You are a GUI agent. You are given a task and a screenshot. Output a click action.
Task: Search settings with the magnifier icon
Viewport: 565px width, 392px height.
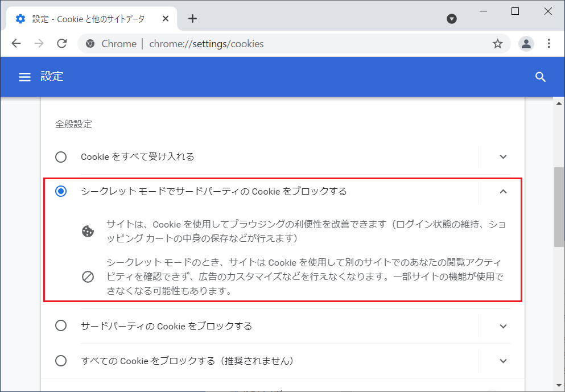(x=541, y=77)
